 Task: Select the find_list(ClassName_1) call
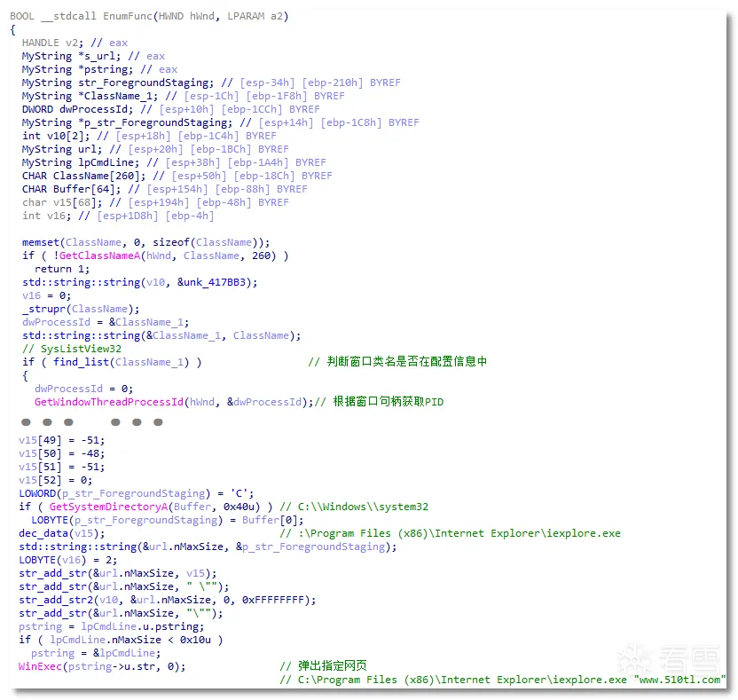[x=121, y=362]
